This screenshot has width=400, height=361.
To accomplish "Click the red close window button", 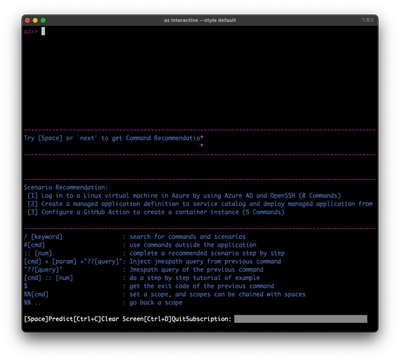I will pos(27,20).
